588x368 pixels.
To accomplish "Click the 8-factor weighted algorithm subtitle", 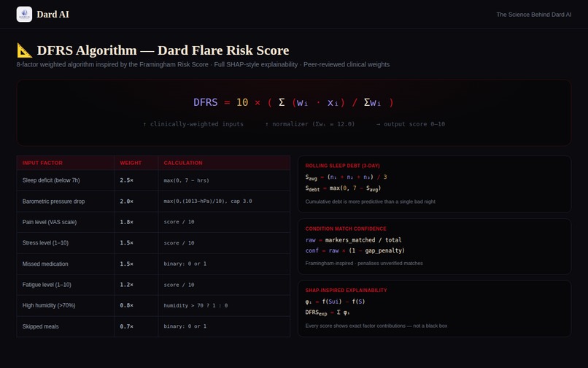I will click(203, 64).
